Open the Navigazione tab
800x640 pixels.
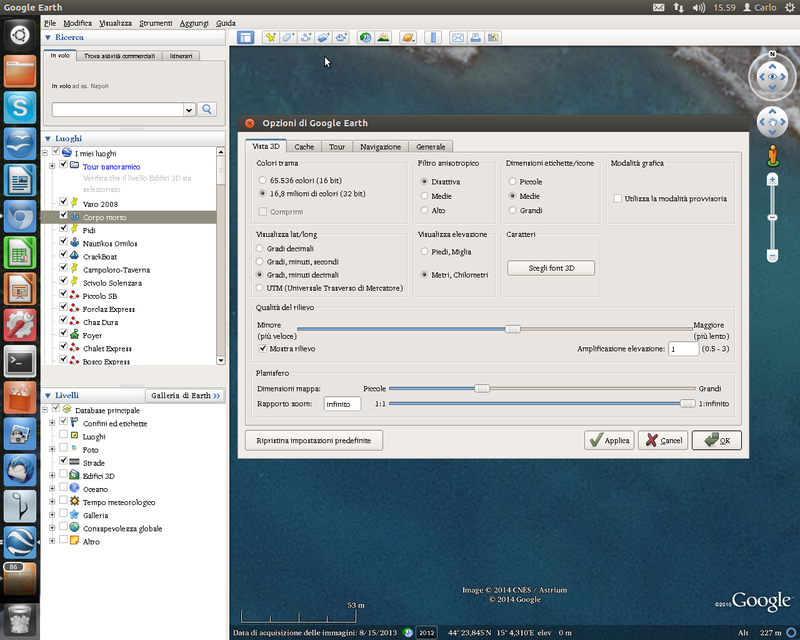pos(381,146)
